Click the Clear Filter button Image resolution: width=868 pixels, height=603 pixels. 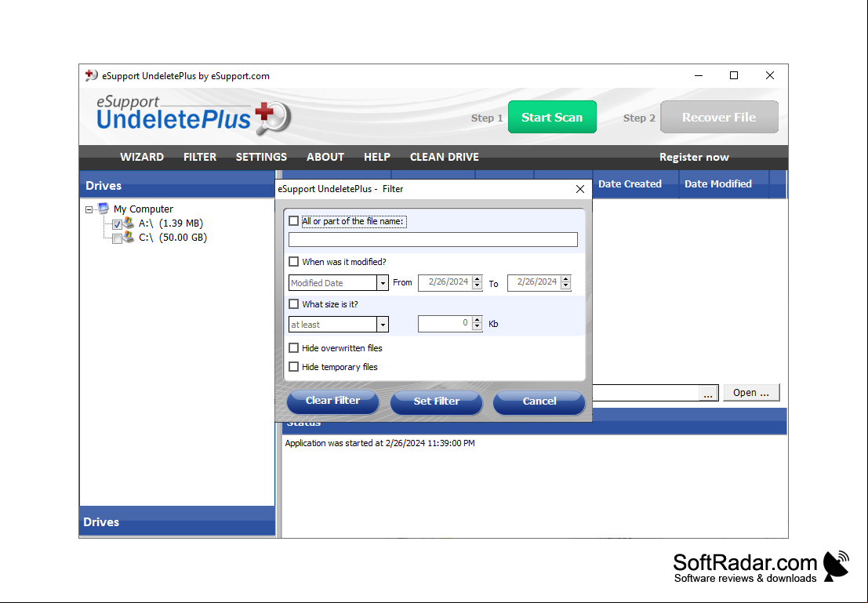point(332,401)
